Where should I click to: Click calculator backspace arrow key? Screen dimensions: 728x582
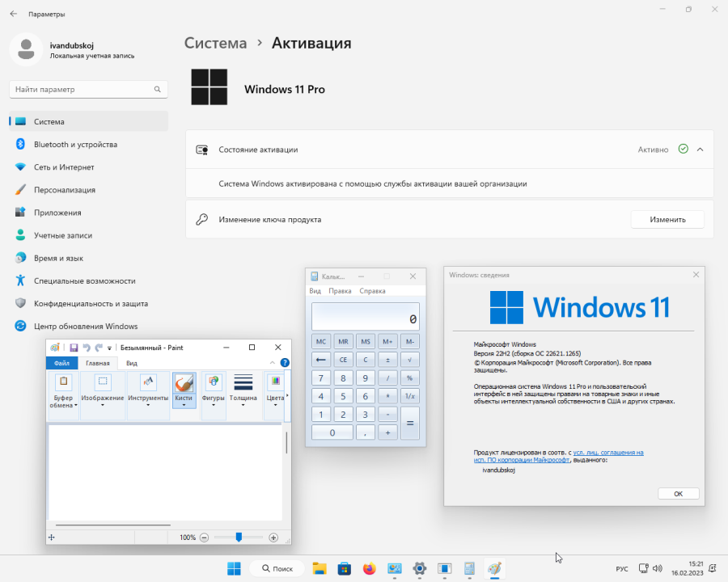click(x=321, y=360)
